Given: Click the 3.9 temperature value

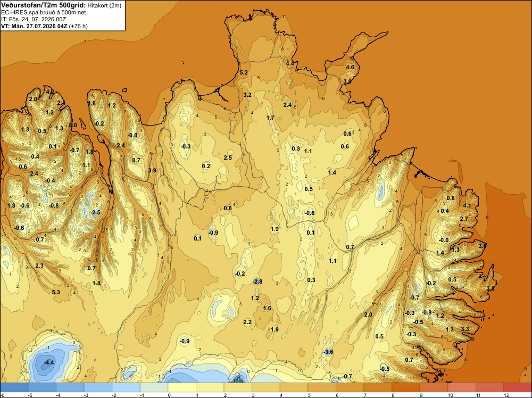Looking at the screenshot, I should click(152, 170).
